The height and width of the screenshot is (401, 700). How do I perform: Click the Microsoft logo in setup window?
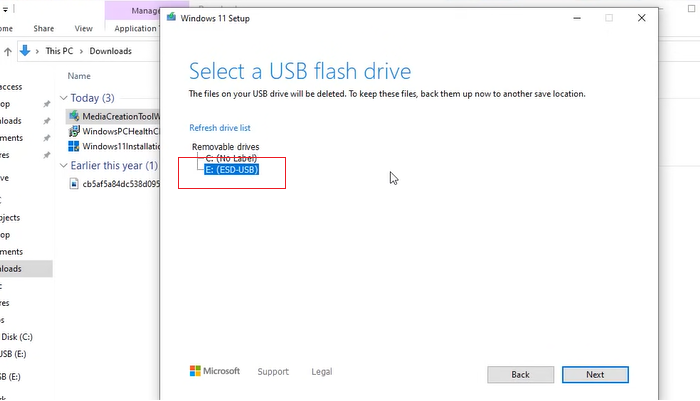click(197, 371)
